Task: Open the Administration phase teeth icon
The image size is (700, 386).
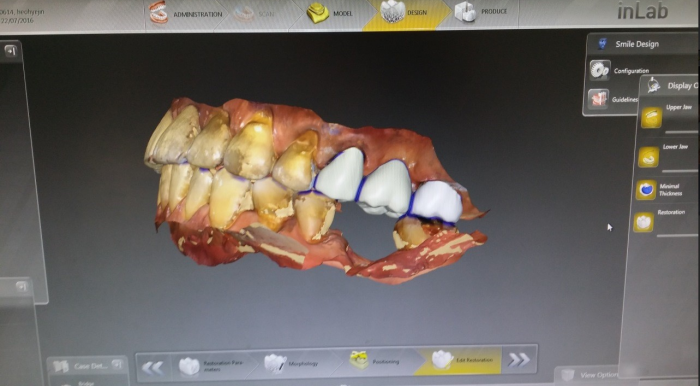Action: click(x=158, y=12)
